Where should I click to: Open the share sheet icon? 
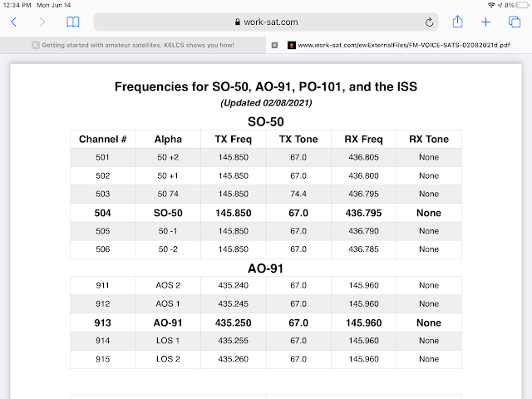pos(458,22)
